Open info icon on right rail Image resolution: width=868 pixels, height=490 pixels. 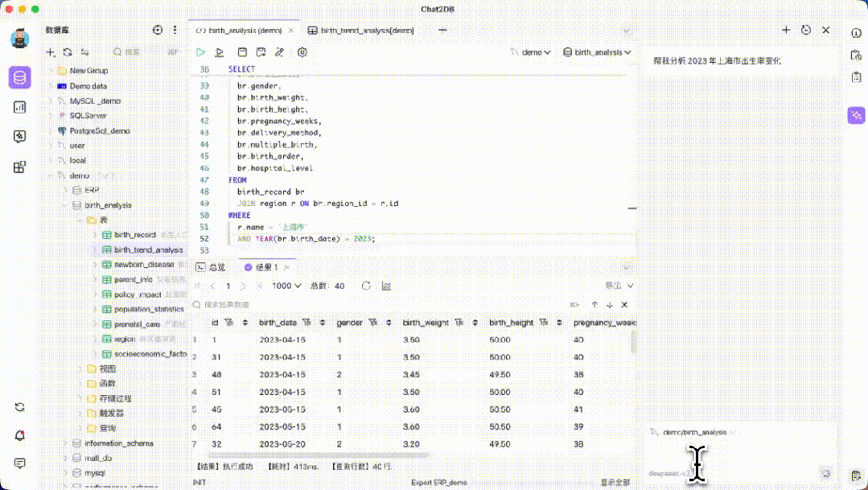(x=857, y=33)
